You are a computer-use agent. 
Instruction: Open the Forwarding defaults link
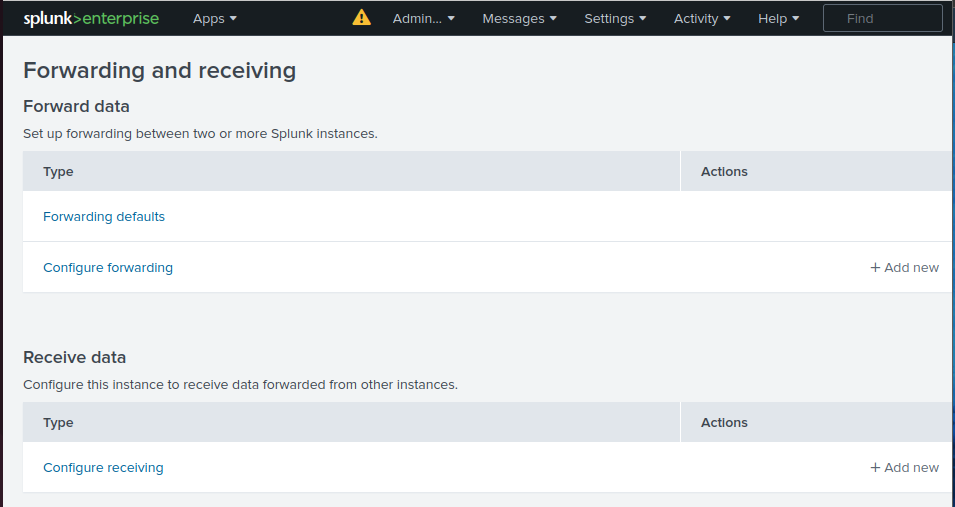[104, 216]
